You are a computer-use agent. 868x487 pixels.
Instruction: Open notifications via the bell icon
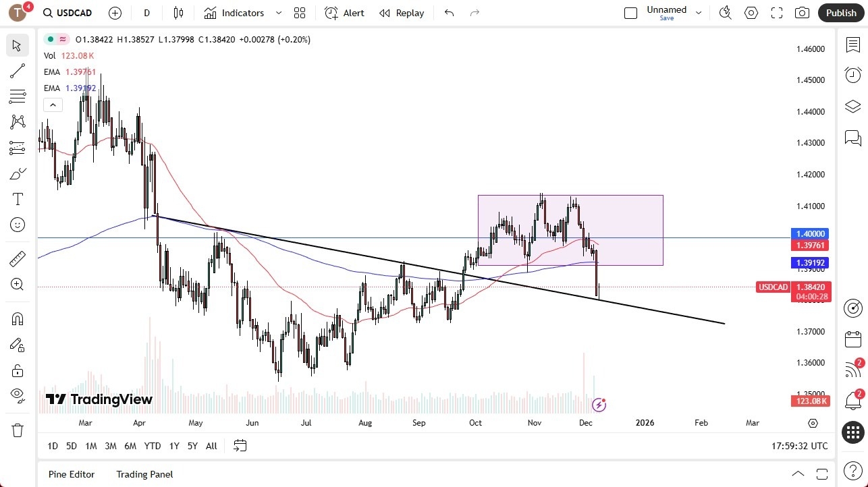[x=852, y=401]
